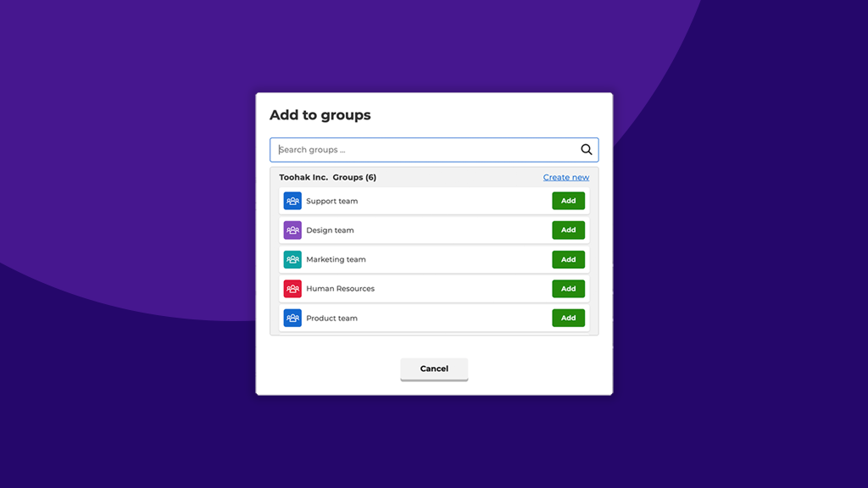Click the Marketing team label text
The height and width of the screenshot is (488, 868).
pos(337,259)
